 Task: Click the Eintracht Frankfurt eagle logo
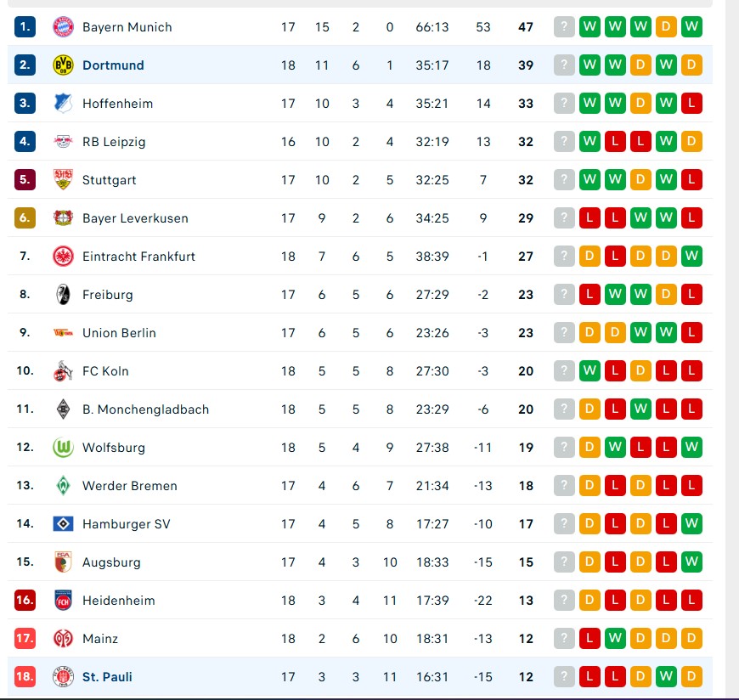63,257
